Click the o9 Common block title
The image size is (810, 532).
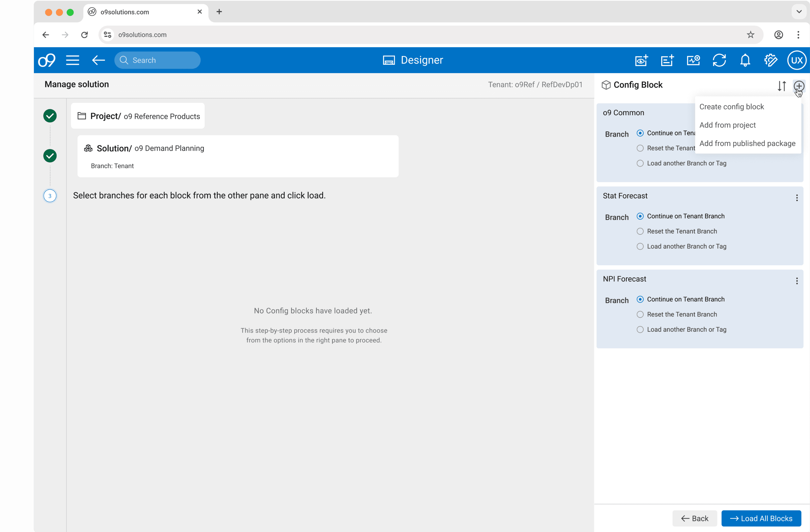tap(623, 113)
